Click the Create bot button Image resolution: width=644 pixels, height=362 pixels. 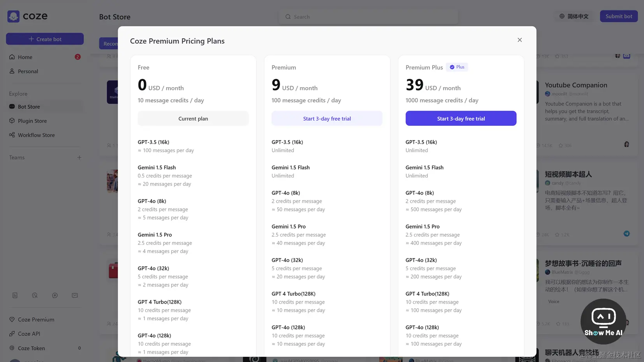45,39
